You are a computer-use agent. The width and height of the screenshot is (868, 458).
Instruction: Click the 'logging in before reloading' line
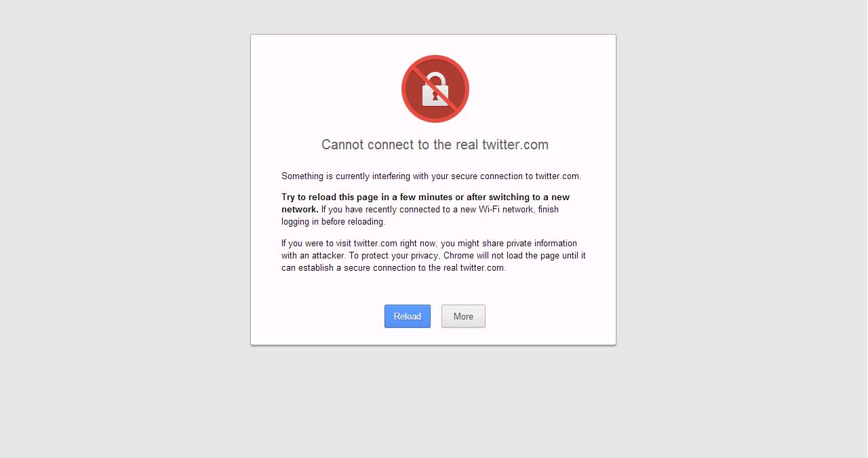click(333, 222)
